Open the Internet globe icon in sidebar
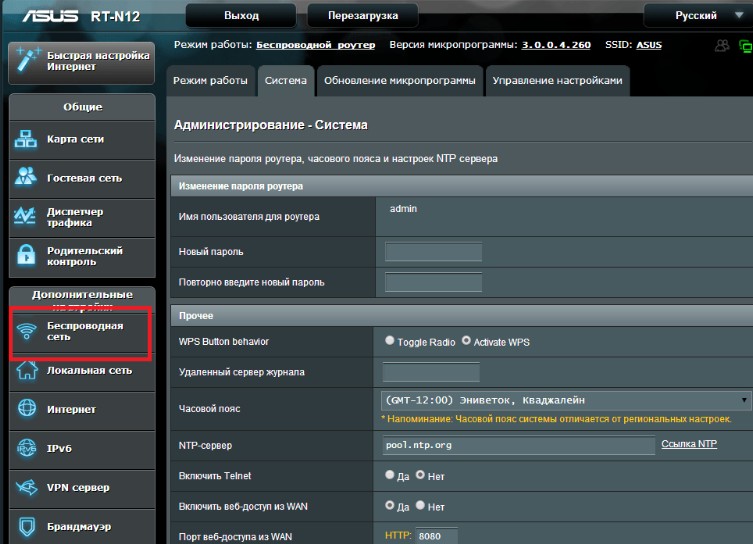This screenshot has height=544, width=753. (x=27, y=409)
